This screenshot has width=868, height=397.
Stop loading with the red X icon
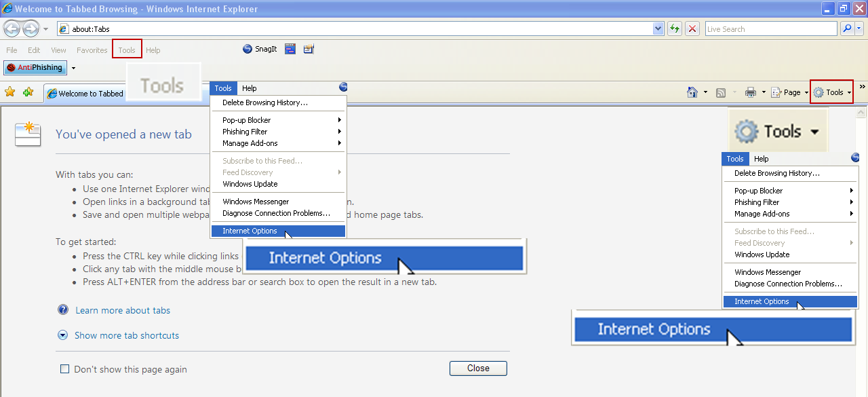pos(692,29)
